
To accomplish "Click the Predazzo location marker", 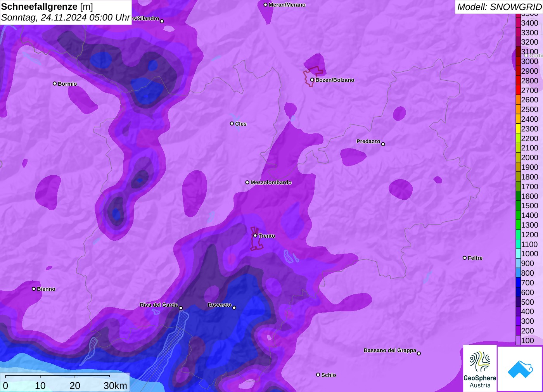I will (x=383, y=144).
